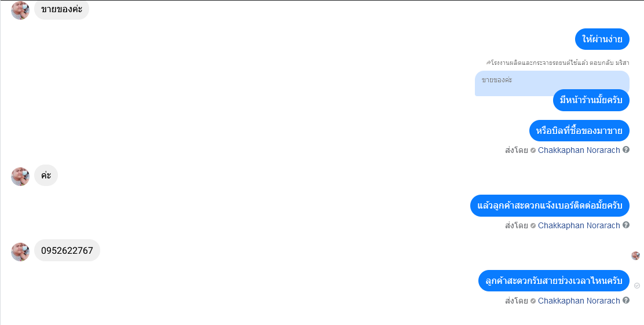
Task: Open Chakkaphan Norarach link below "หรือบิลที่ซื้อของมาขาย"
Action: click(579, 150)
